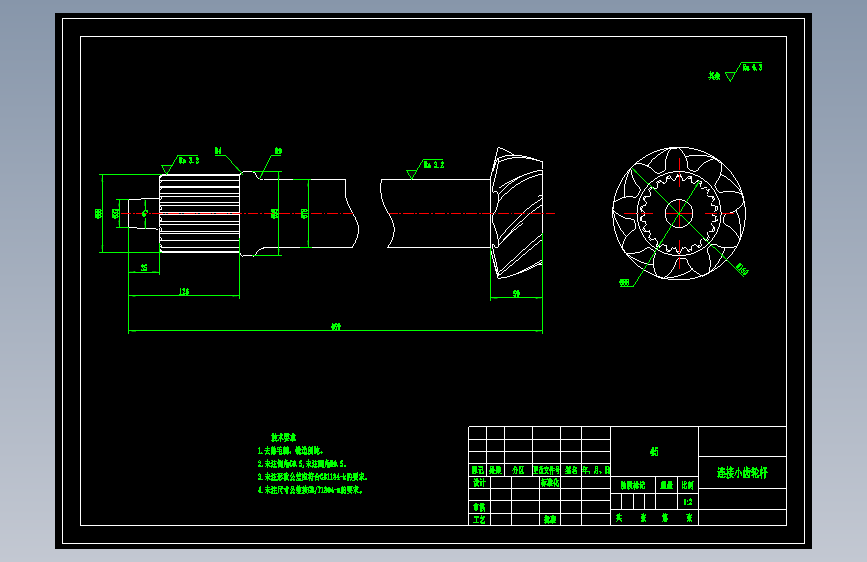The width and height of the screenshot is (867, 562).
Task: Click the 比例 header cell
Action: [x=687, y=485]
